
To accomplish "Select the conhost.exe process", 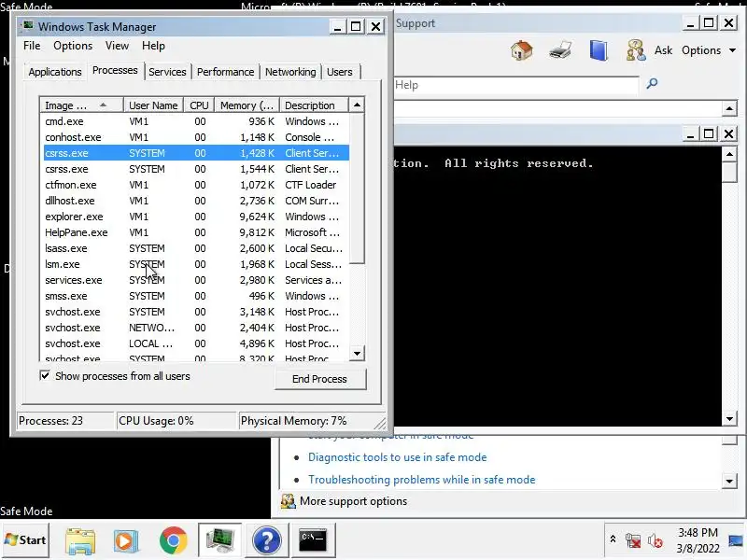I will tap(194, 137).
